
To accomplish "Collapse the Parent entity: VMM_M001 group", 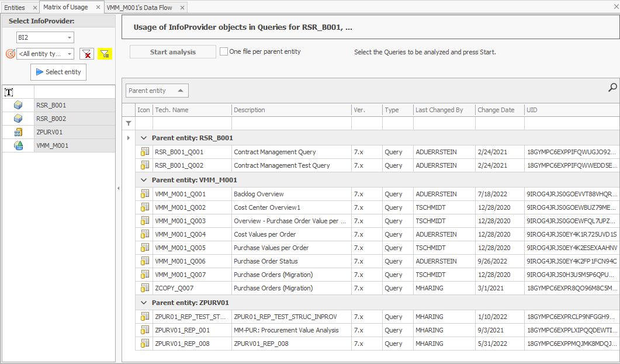I will pos(144,180).
